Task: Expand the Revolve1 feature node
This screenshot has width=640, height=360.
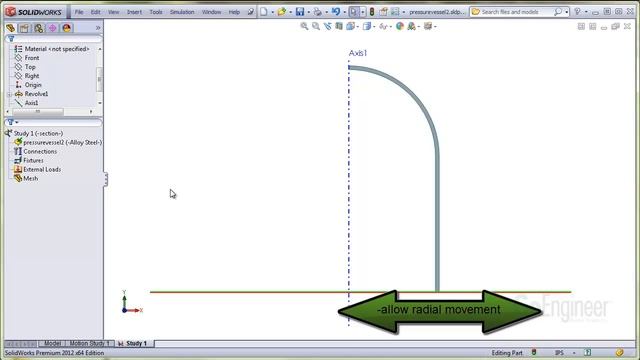Action: 9,94
